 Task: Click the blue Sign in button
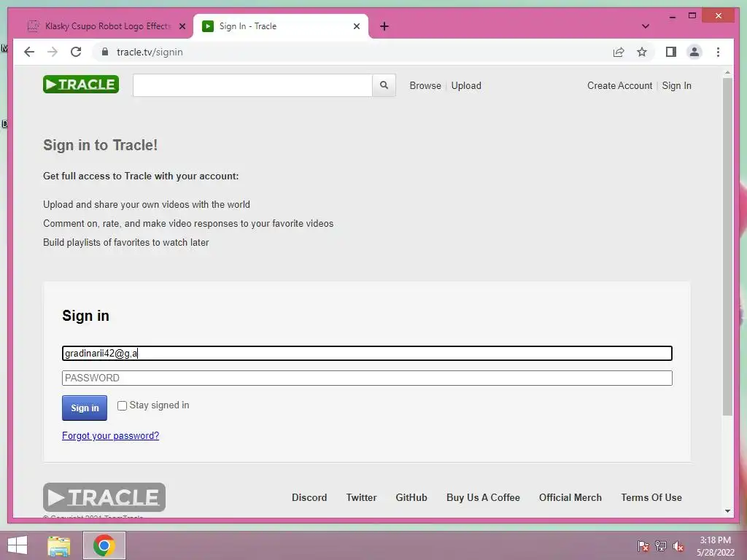point(85,408)
